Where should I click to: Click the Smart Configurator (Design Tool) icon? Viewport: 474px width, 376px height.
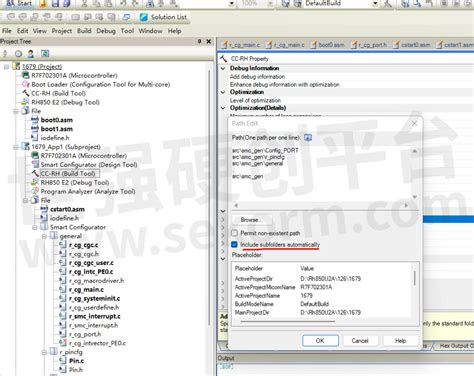35,164
